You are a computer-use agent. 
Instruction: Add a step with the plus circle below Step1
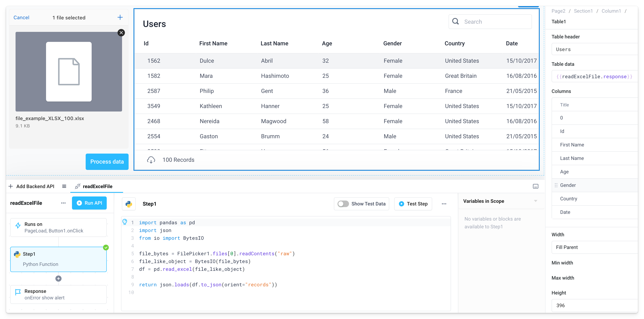tap(58, 279)
